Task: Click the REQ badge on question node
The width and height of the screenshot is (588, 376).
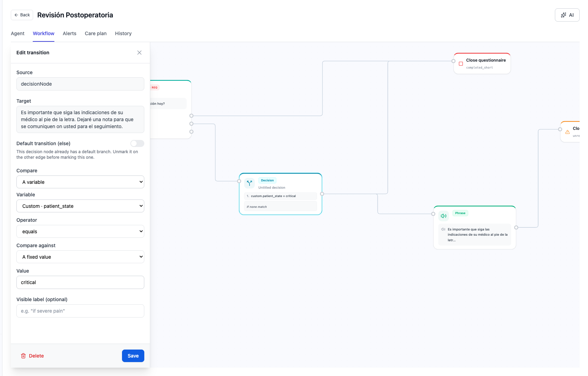Action: (154, 87)
